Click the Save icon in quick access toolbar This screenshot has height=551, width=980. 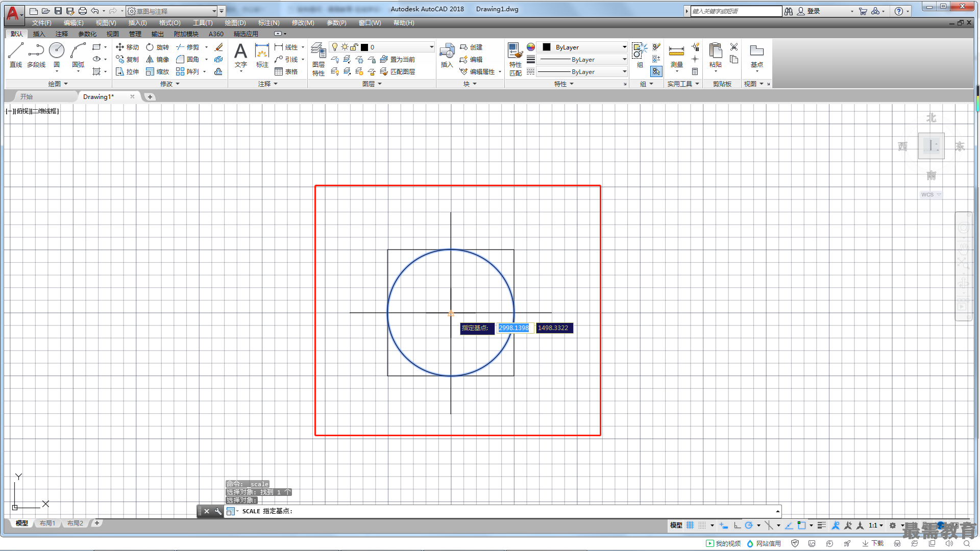(58, 11)
